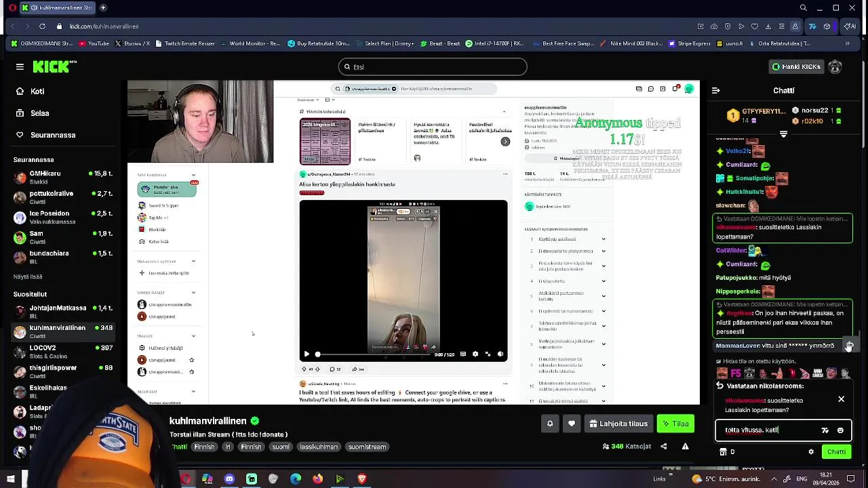The image size is (868, 488).
Task: Expand second subreddit rule chevron
Action: click(604, 251)
